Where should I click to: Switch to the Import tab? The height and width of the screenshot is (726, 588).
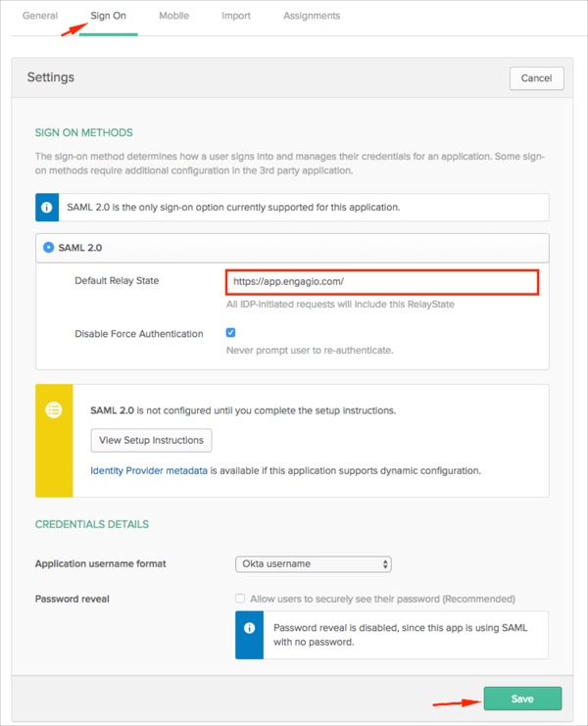[235, 16]
